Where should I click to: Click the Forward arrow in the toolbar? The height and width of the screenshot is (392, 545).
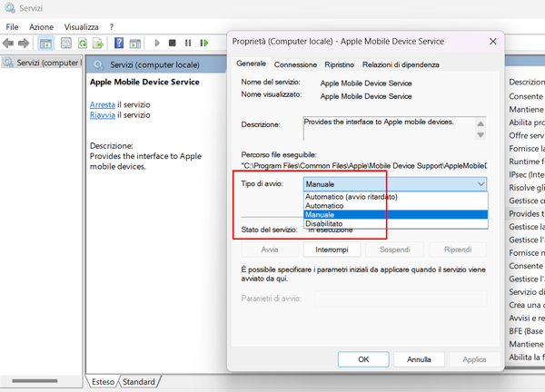(24, 43)
